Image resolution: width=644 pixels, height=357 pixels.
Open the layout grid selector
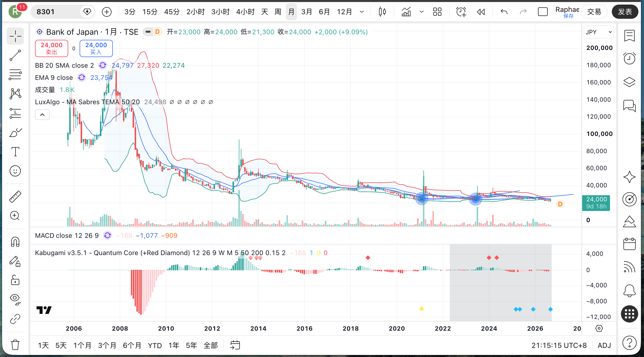[x=437, y=12]
